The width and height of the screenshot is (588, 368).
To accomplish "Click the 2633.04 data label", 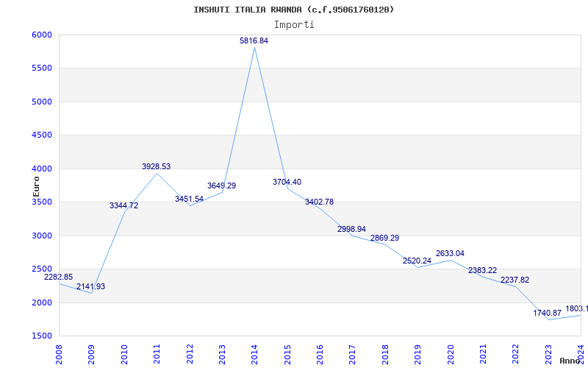I will 450,253.
